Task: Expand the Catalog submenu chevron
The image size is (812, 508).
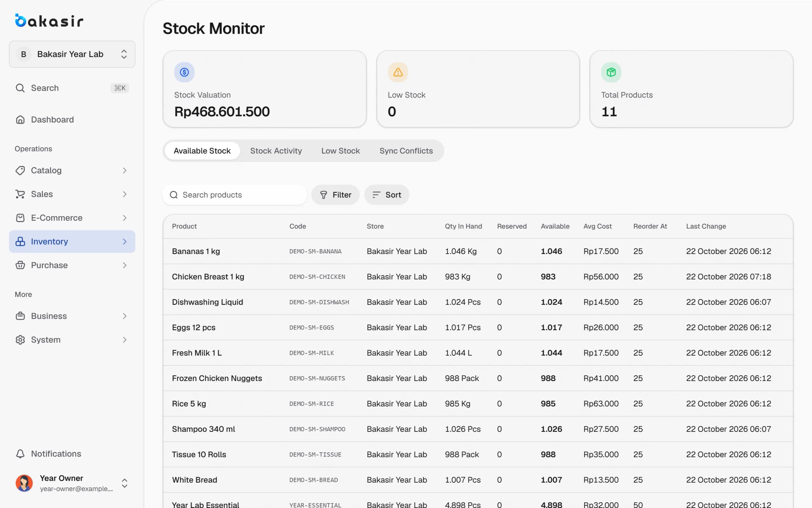Action: [x=124, y=170]
